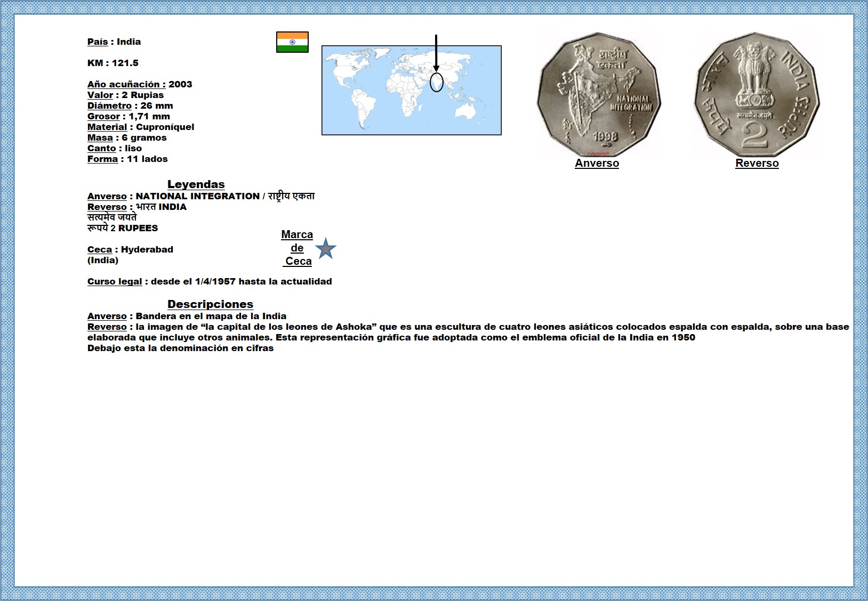This screenshot has width=868, height=601.
Task: Click the 'NATIONAL INTEGRATION' legend text
Action: pos(198,196)
